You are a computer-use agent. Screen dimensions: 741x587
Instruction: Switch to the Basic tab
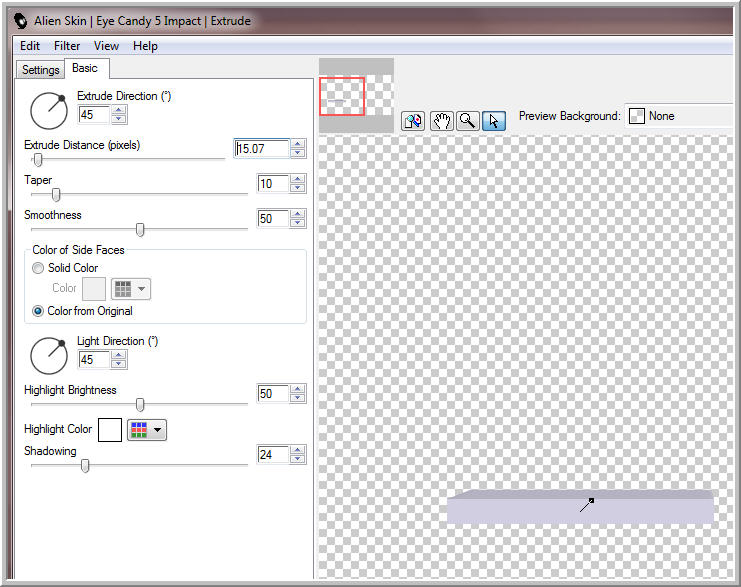86,69
